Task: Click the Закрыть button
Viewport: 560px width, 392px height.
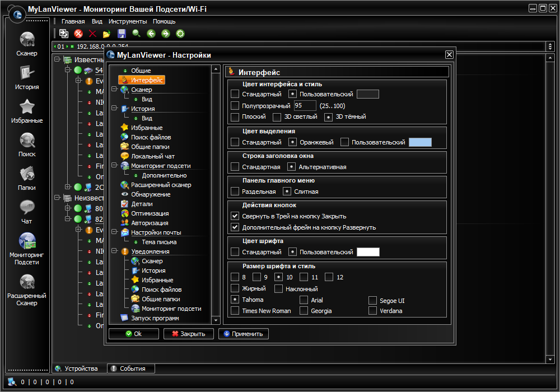Action: pyautogui.click(x=189, y=334)
